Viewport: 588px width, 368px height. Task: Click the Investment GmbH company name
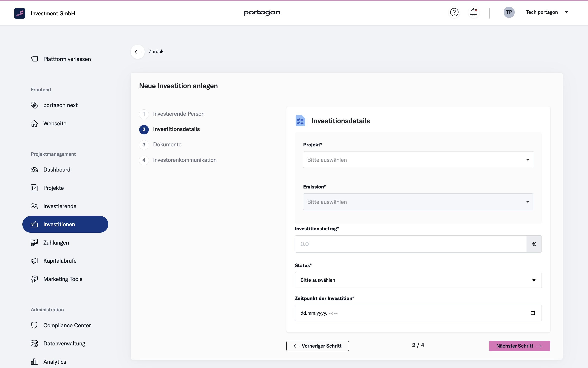click(x=53, y=13)
